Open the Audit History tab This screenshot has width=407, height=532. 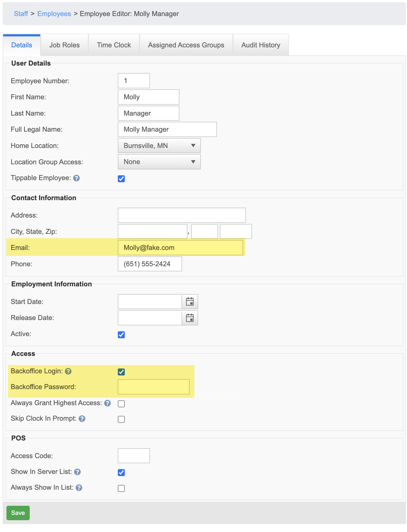coord(261,45)
